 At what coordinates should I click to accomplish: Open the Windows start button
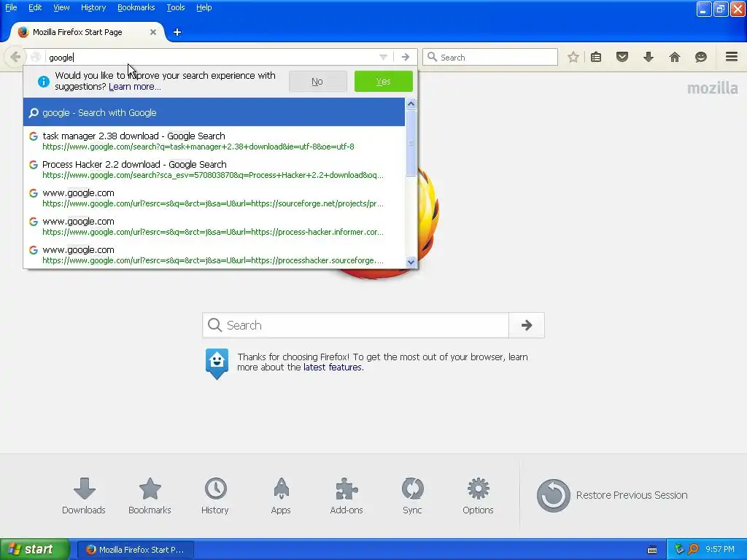[35, 549]
